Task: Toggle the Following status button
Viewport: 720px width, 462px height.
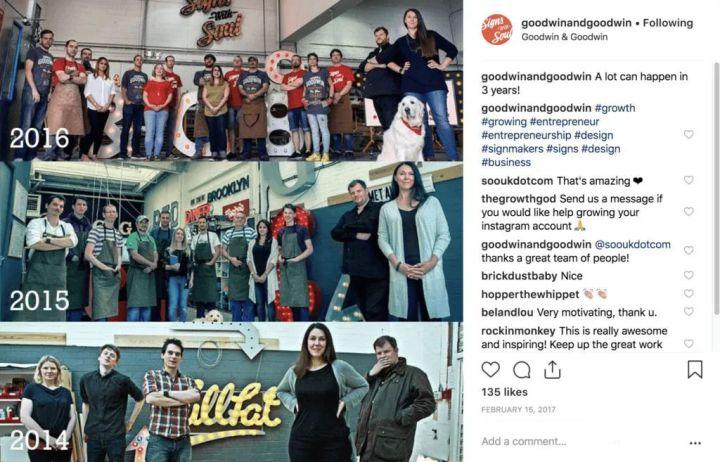Action: (x=668, y=23)
